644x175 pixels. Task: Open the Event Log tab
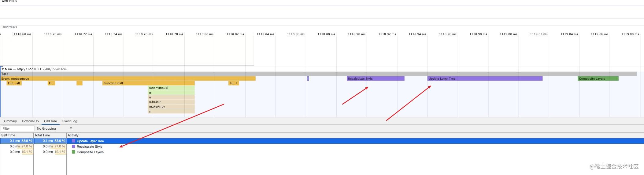[70, 121]
